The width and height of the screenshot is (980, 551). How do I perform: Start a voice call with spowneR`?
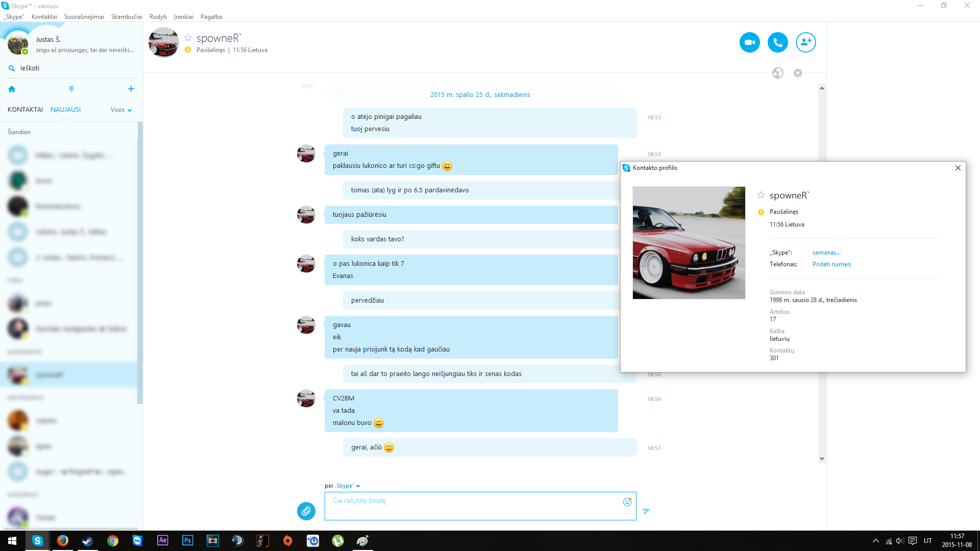pyautogui.click(x=777, y=42)
